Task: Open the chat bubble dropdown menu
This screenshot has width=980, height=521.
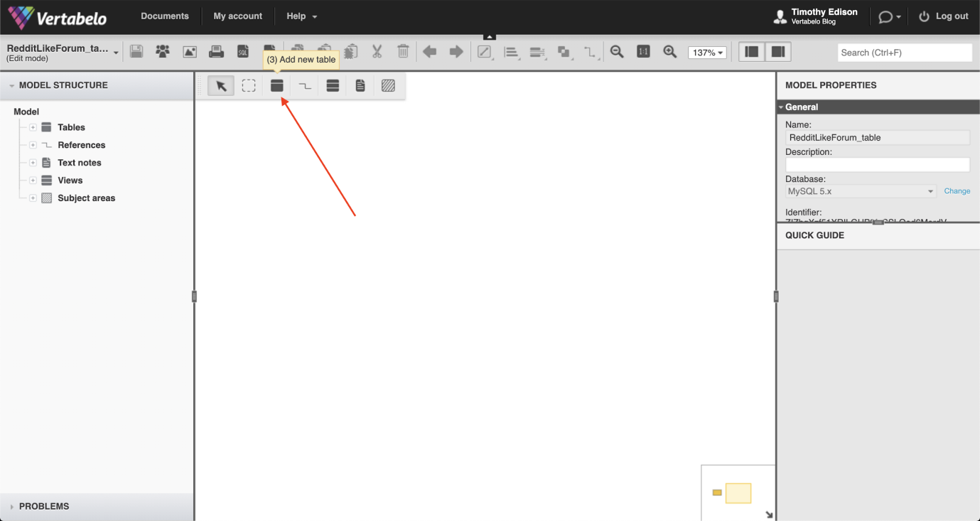Action: point(890,16)
